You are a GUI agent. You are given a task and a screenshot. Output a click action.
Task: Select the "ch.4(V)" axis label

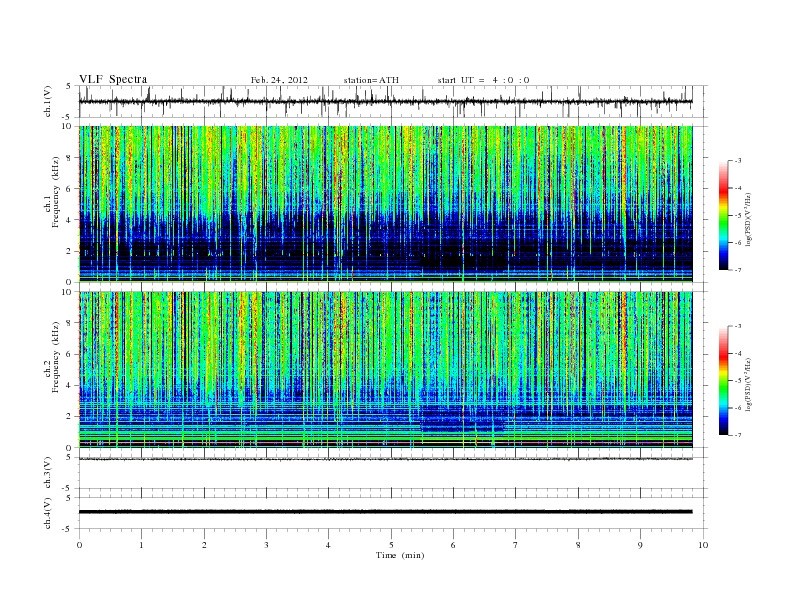[48, 513]
